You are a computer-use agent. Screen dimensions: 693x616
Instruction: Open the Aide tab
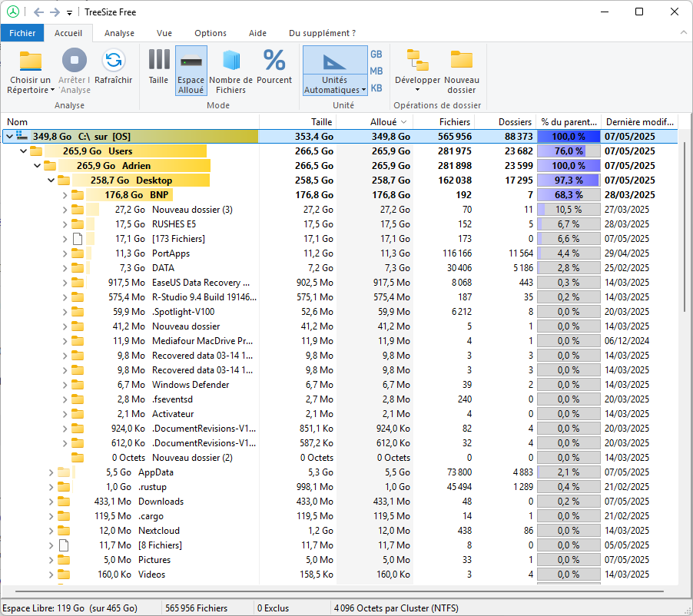[x=257, y=33]
